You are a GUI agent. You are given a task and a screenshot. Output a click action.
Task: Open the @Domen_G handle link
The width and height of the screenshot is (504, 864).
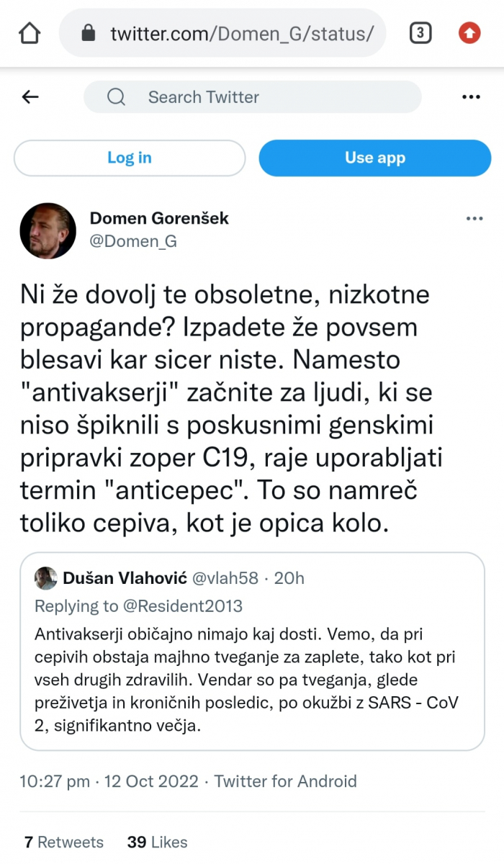[x=132, y=242]
